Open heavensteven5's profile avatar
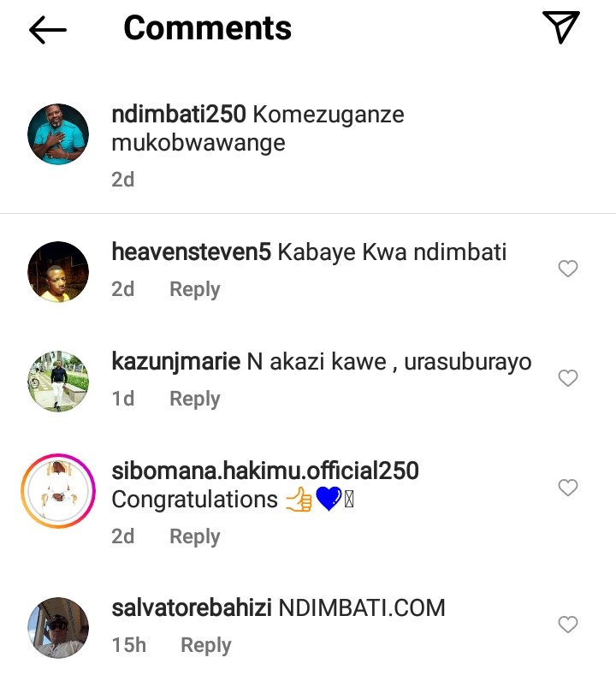This screenshot has width=616, height=681. coord(58,272)
